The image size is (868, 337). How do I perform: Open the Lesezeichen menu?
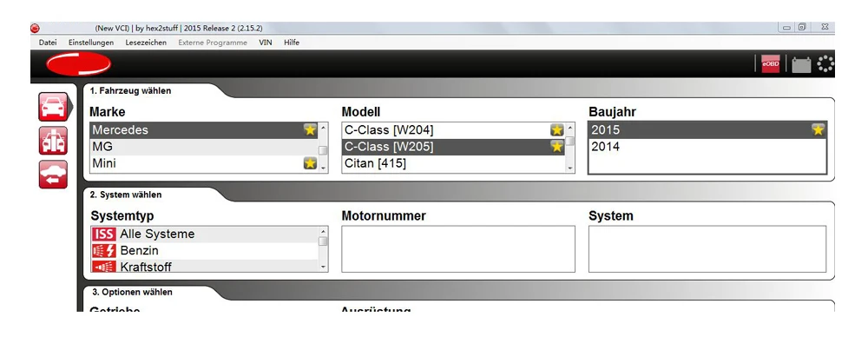tap(146, 42)
